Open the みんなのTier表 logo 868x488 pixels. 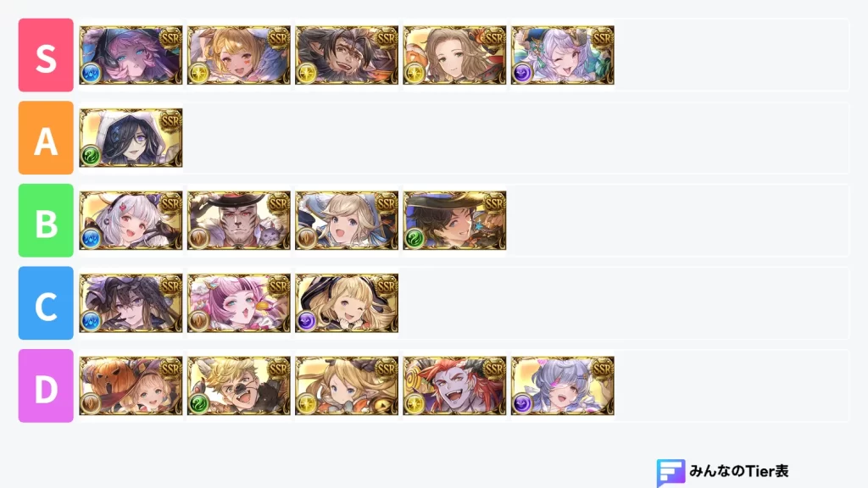(x=722, y=472)
